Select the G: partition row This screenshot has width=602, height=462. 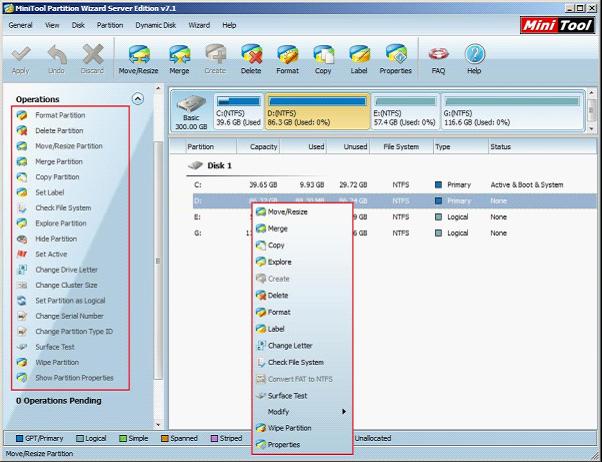394,233
